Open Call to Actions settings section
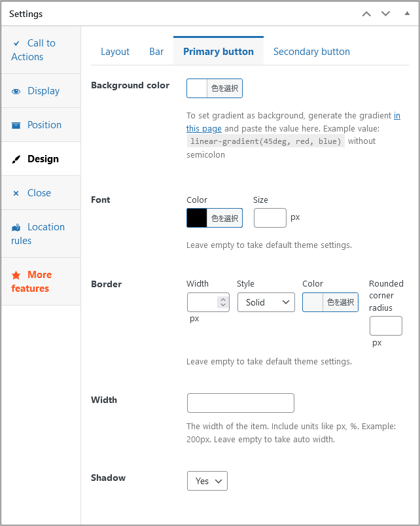Viewport: 420px width, 526px height. point(41,50)
